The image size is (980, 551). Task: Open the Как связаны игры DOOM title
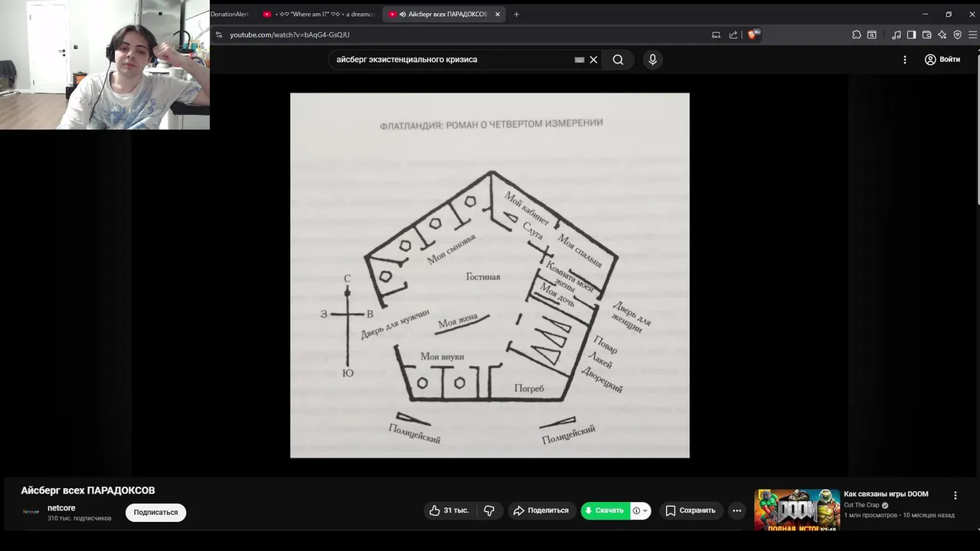(x=886, y=494)
